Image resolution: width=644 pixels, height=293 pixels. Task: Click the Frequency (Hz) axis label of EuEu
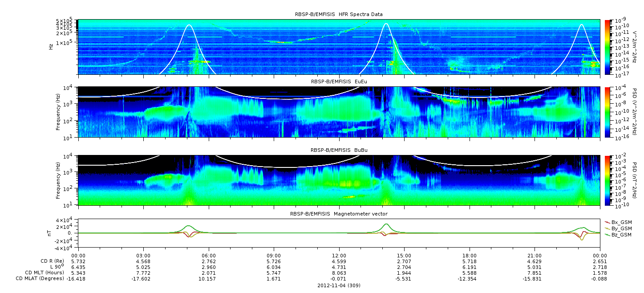point(58,112)
